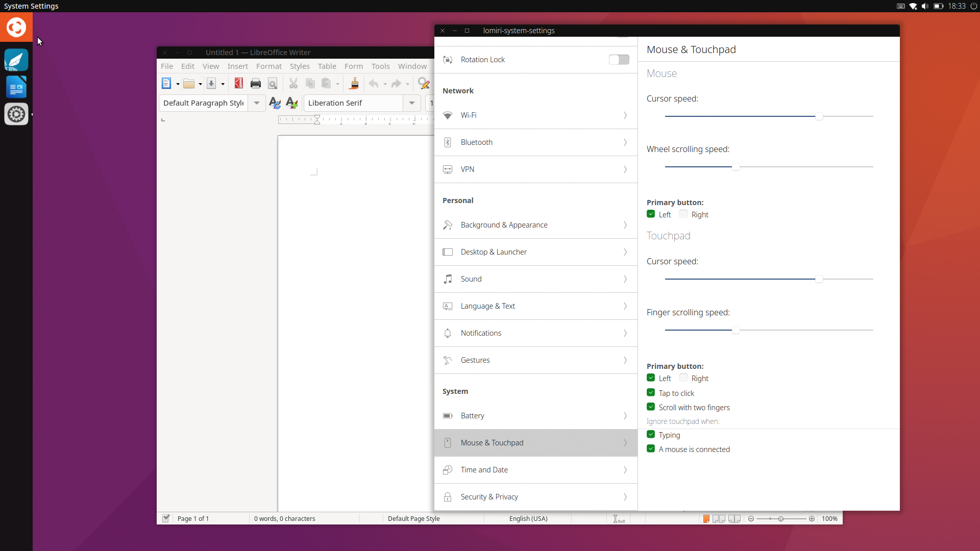
Task: Open Wi-Fi settings
Action: [536, 115]
